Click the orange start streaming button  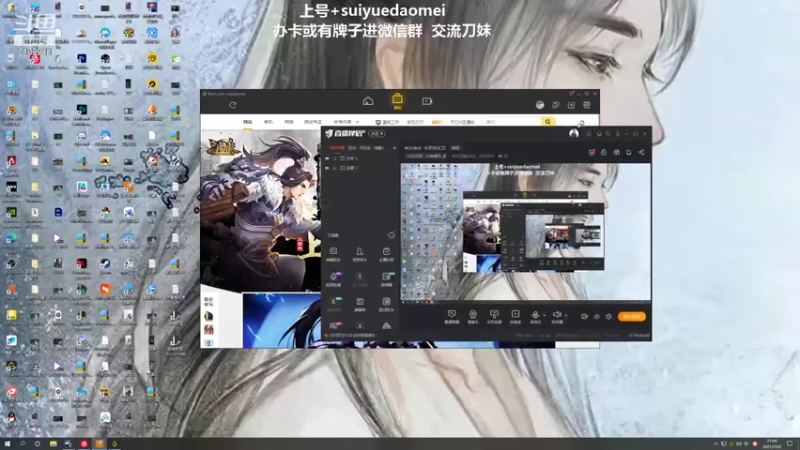click(632, 316)
